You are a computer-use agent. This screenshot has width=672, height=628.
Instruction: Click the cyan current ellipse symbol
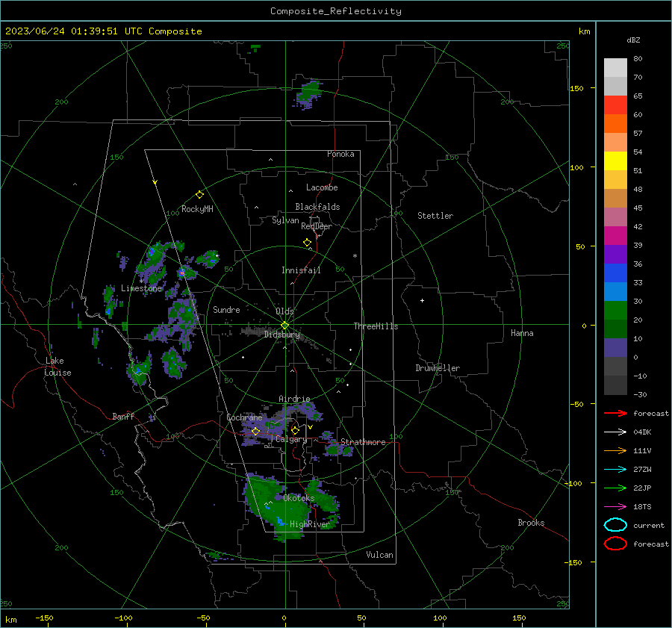coord(615,525)
